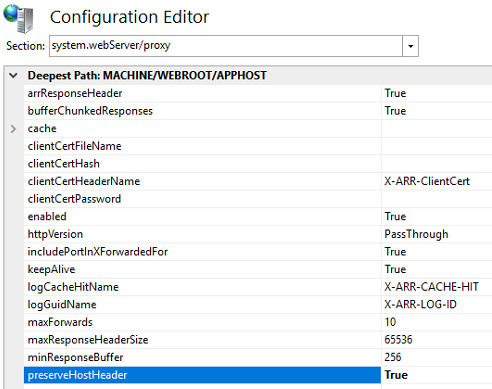Click the maxForwards value 10
The height and width of the screenshot is (389, 492).
pyautogui.click(x=390, y=322)
